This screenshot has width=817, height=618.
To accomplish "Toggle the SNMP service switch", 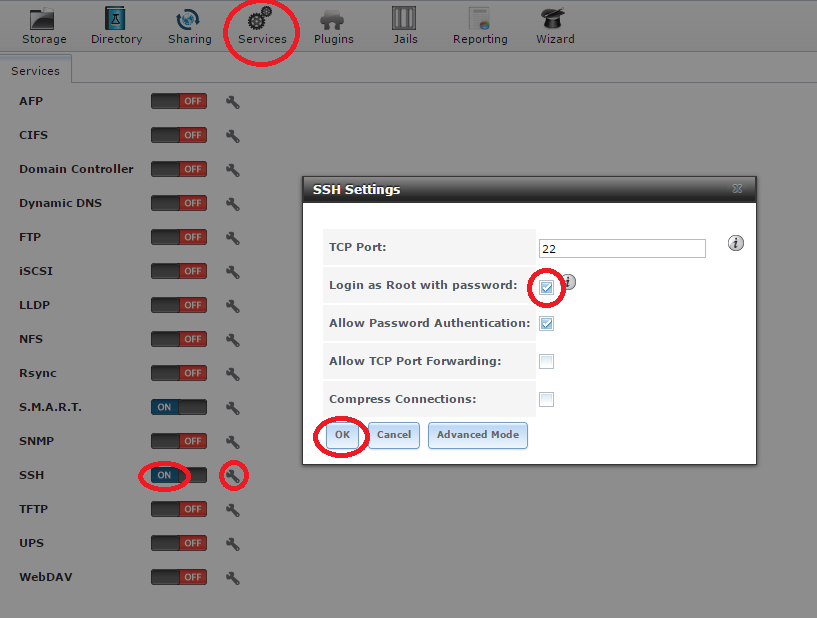I will [179, 441].
